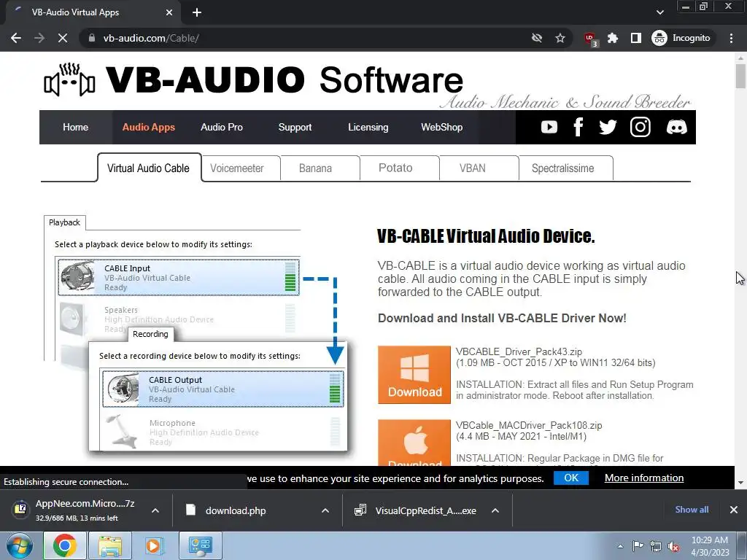Viewport: 747px width, 560px height.
Task: View site info via the lock icon
Action: click(x=92, y=38)
